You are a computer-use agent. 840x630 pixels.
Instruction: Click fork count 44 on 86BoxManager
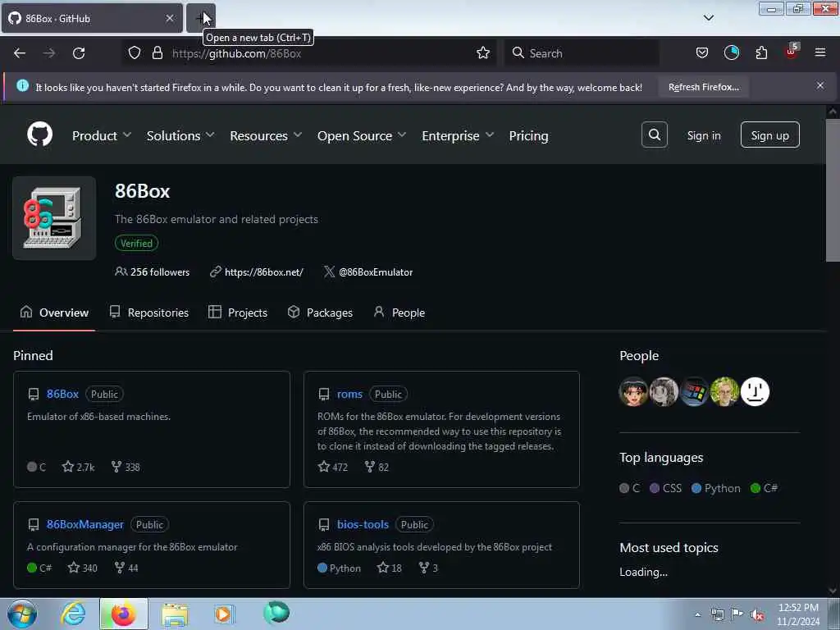(126, 568)
